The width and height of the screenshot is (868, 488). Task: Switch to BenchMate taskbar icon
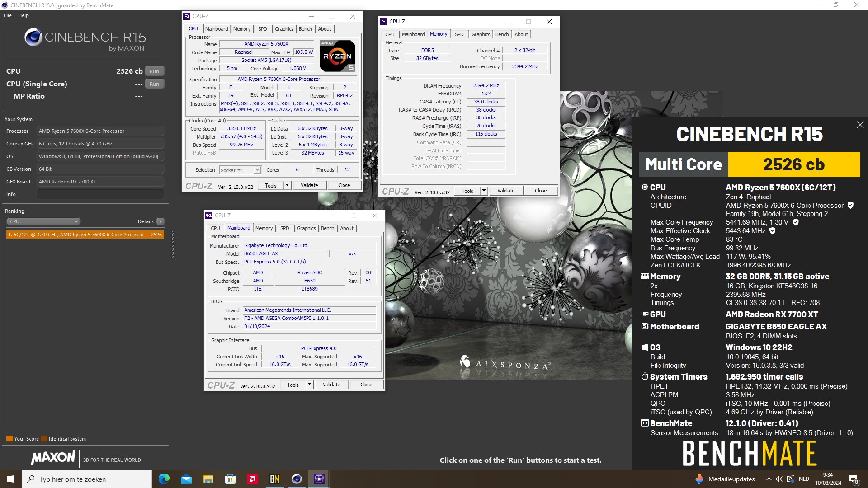click(x=274, y=479)
